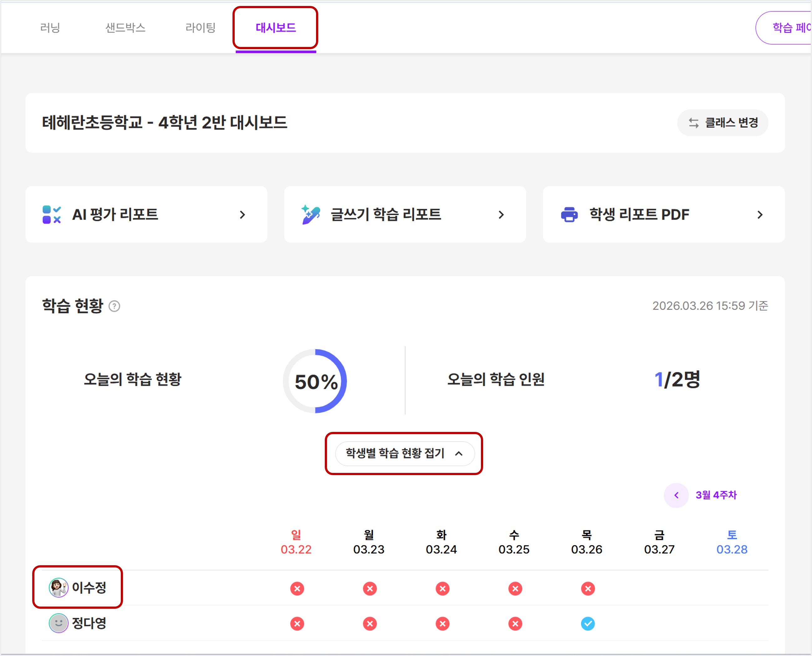Click the 수 03.25 column header
812x656 pixels.
pyautogui.click(x=514, y=542)
